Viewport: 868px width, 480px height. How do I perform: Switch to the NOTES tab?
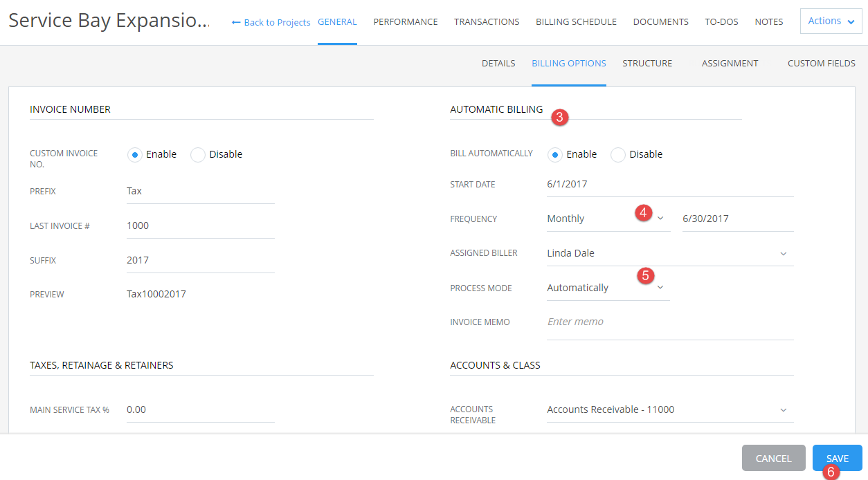769,22
